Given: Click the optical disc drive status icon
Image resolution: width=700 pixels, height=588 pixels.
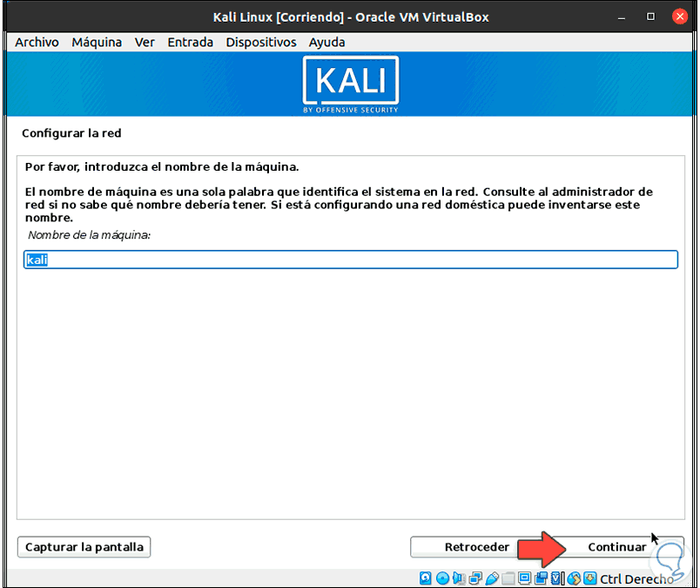Looking at the screenshot, I should [x=442, y=578].
